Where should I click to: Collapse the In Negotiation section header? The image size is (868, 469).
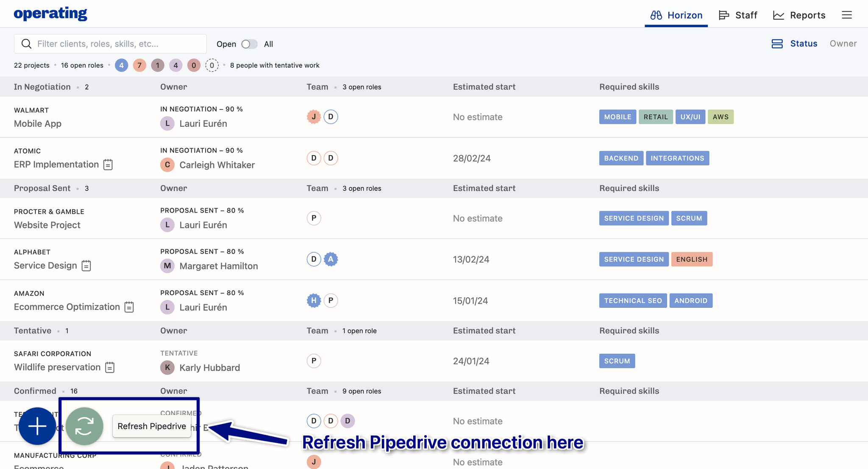tap(42, 87)
